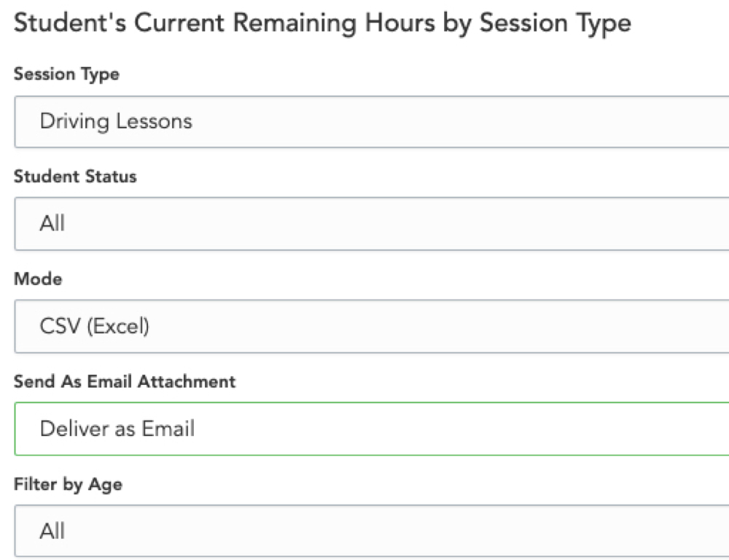Image resolution: width=729 pixels, height=560 pixels.
Task: Open the Filter by Age dropdown
Action: point(372,531)
